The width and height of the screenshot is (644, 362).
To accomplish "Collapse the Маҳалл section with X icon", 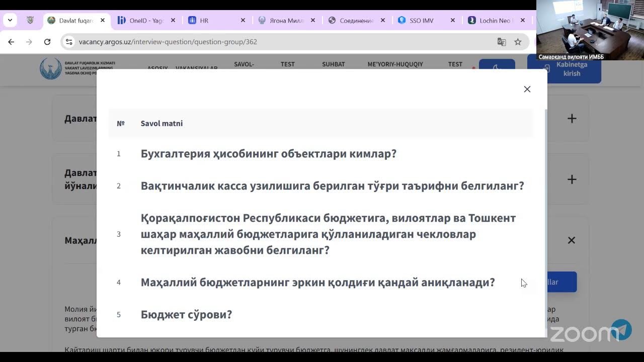I will tap(572, 240).
